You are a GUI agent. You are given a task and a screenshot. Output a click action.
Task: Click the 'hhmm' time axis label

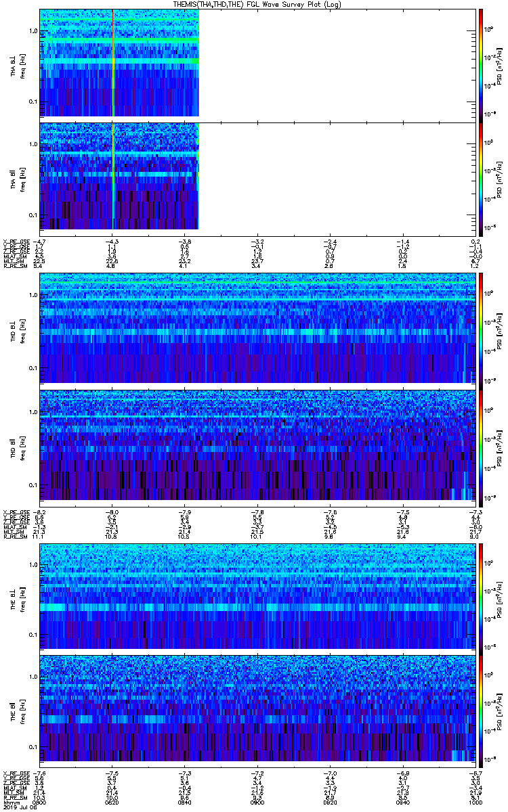click(x=10, y=803)
